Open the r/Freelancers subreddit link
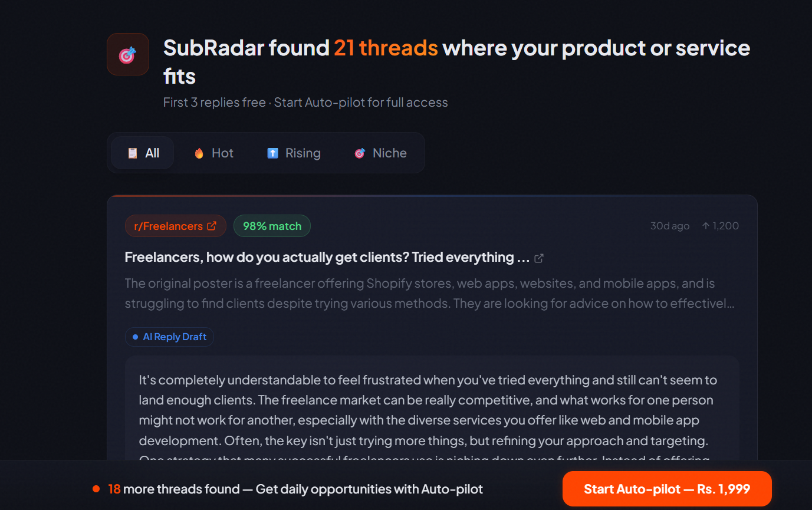The image size is (812, 510). (x=175, y=225)
